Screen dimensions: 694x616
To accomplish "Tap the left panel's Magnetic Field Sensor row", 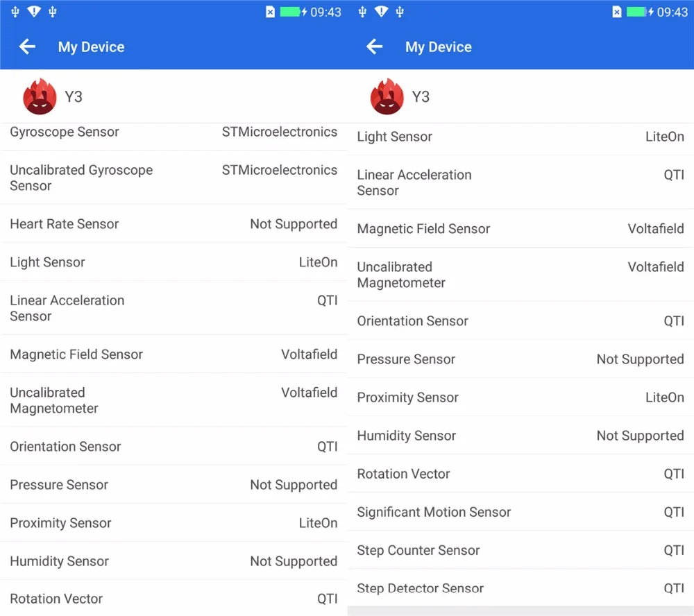I will [173, 354].
